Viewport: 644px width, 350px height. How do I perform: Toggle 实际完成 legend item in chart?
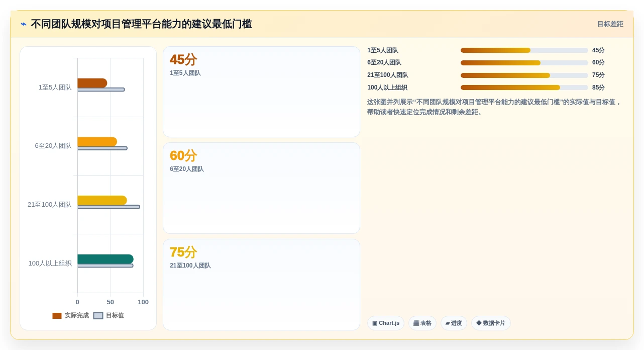[70, 316]
